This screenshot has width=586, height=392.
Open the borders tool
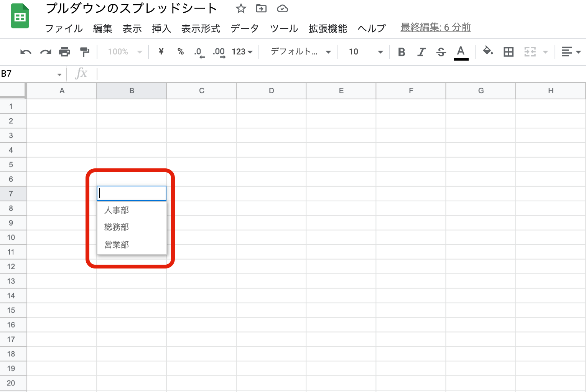pos(509,52)
